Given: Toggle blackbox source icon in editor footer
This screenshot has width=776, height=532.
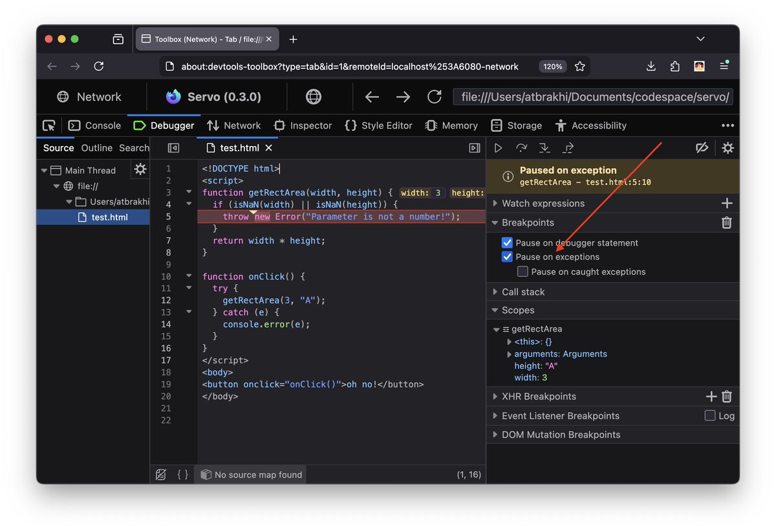Looking at the screenshot, I should click(161, 474).
